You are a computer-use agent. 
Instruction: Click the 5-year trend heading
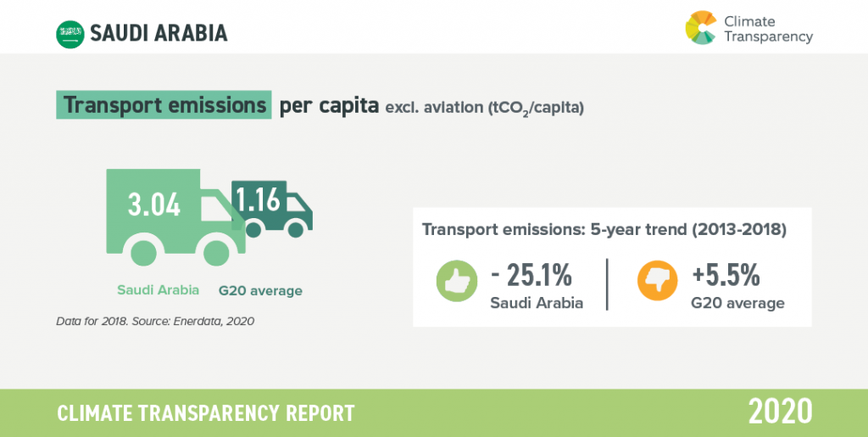click(x=604, y=230)
